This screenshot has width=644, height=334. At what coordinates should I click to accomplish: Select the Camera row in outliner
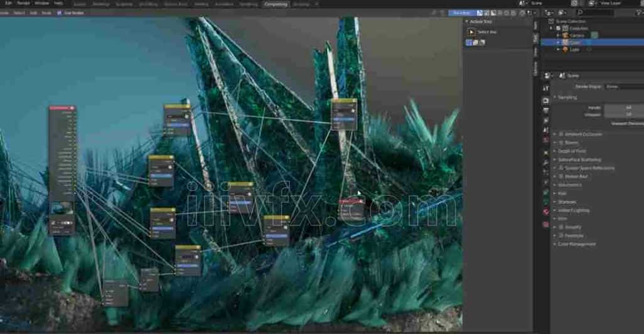pyautogui.click(x=593, y=35)
